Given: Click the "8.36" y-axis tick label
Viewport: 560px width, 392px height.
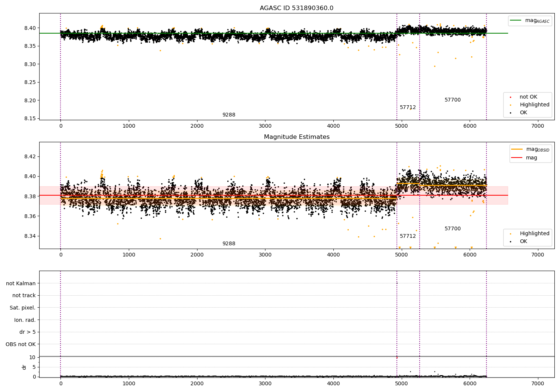Looking at the screenshot, I should [x=30, y=216].
